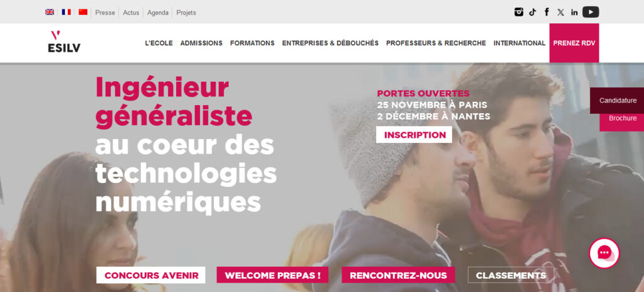Open the YouTube channel icon

[x=591, y=13]
